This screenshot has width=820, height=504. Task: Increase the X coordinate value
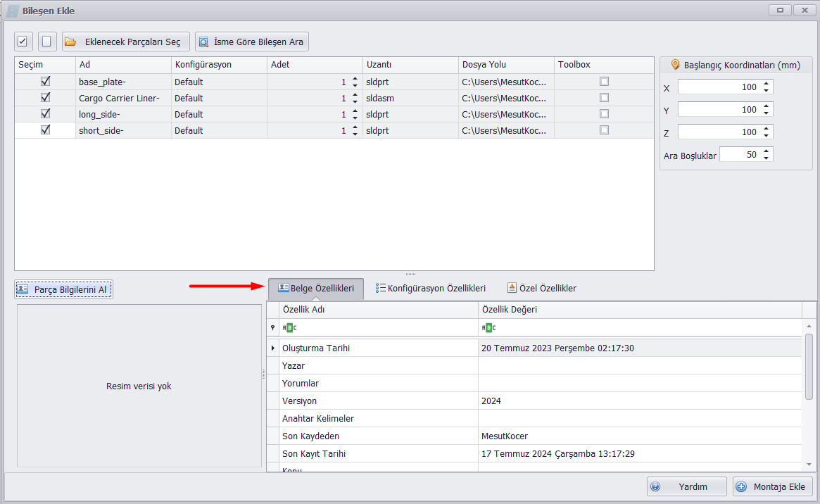click(766, 84)
